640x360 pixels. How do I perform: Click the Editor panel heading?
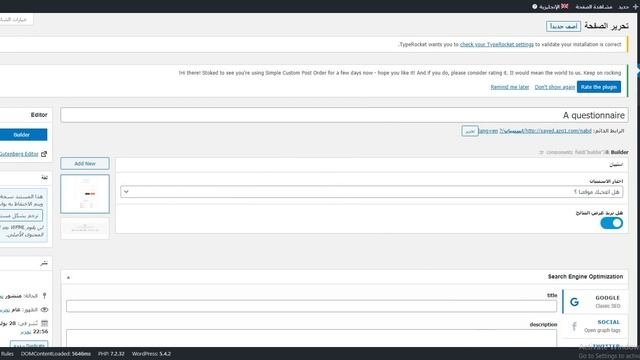coord(39,115)
